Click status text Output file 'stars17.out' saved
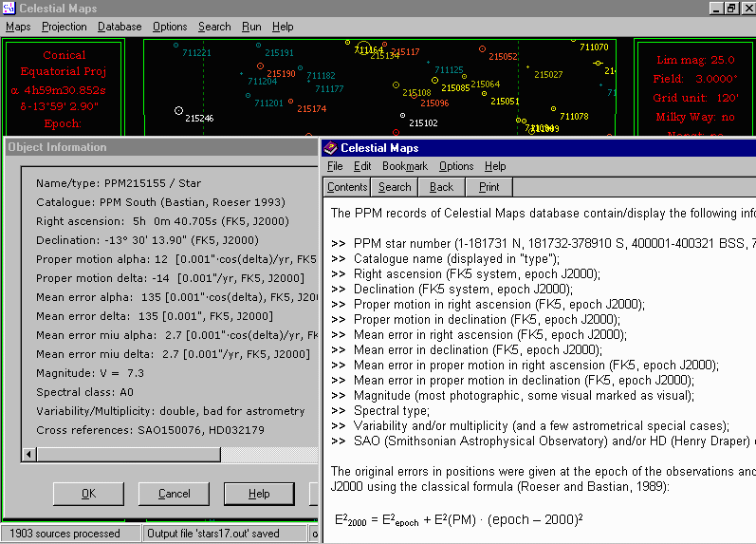The height and width of the screenshot is (544, 756). 213,534
